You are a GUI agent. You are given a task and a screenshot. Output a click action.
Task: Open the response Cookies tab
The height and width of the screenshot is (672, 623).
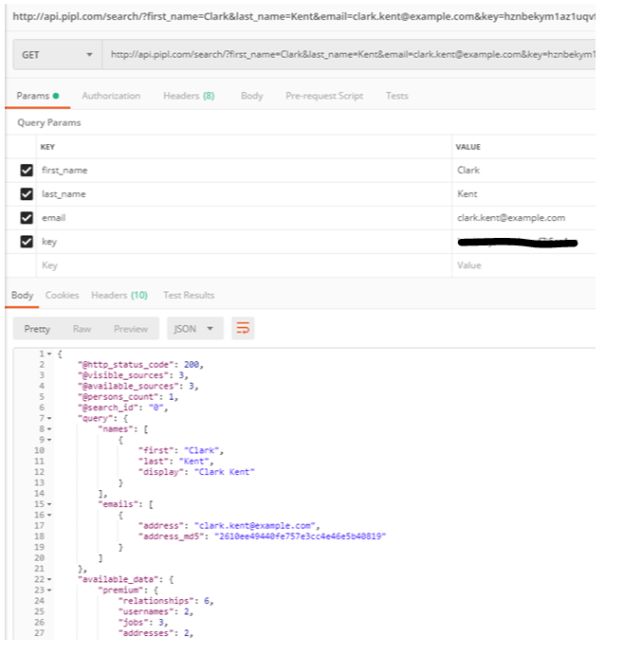pos(63,295)
